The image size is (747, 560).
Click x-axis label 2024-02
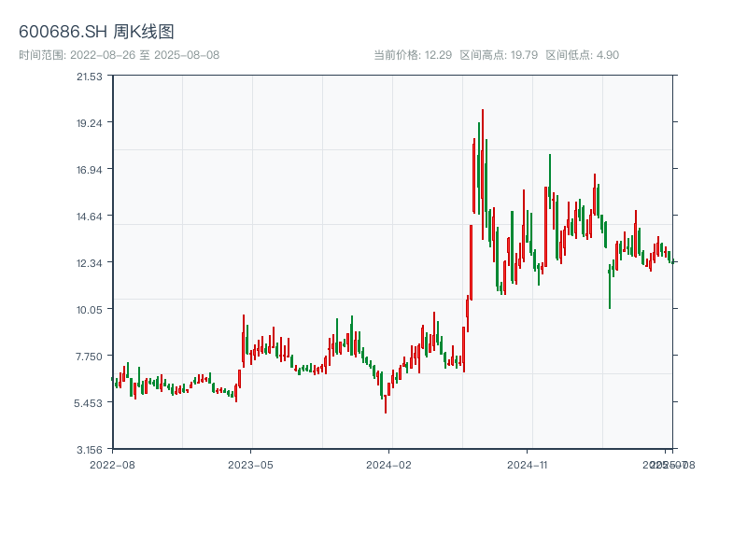pyautogui.click(x=388, y=465)
